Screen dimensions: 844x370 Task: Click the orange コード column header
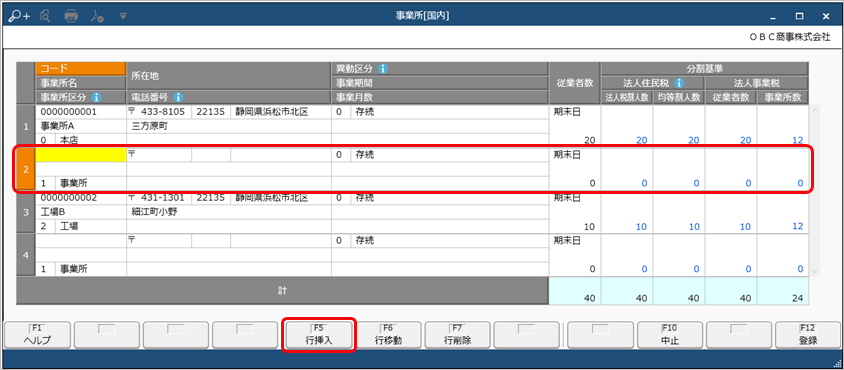(x=81, y=69)
